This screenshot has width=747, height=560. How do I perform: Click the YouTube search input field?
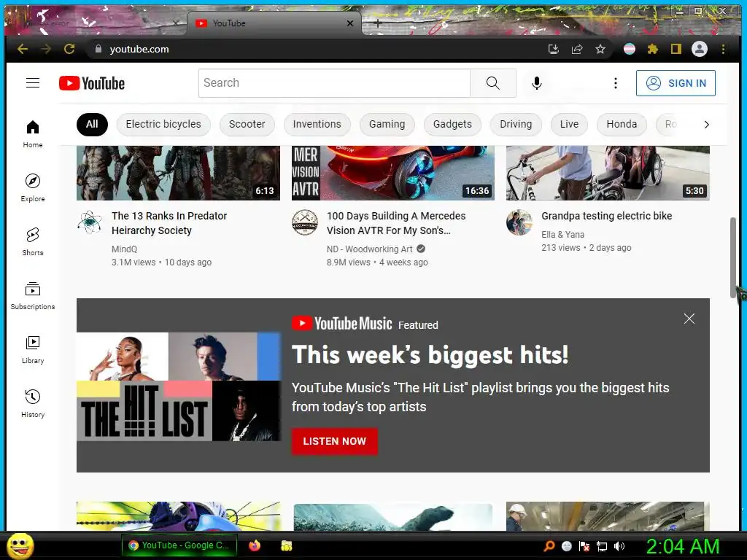(x=334, y=83)
